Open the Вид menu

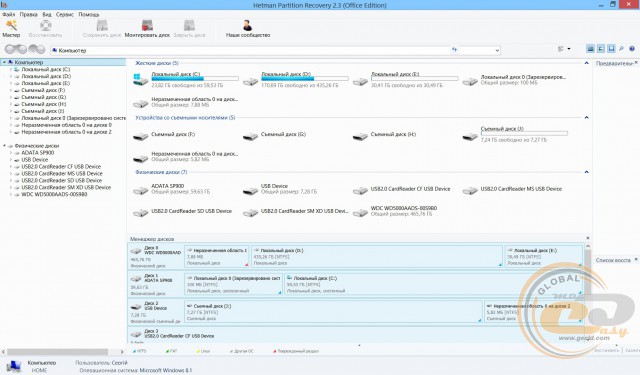pyautogui.click(x=47, y=14)
